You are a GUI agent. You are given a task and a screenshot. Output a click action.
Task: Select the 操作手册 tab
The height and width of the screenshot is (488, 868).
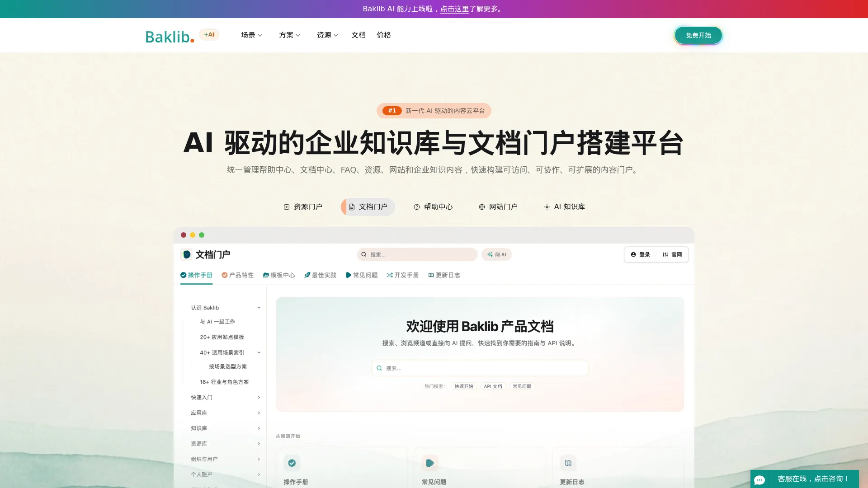196,275
